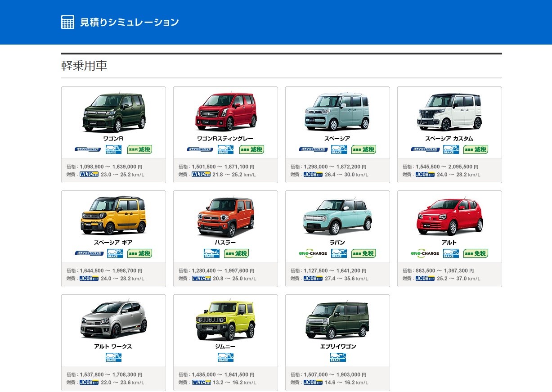Click the スペーシア ギア brake icon
This screenshot has width=552, height=392.
(114, 253)
